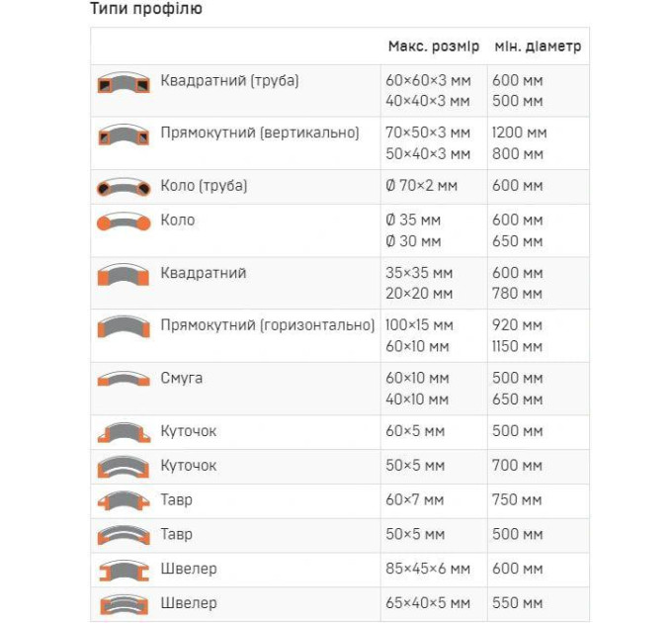
Task: Click the Тавр 60×7 мм tee icon
Action: [124, 500]
